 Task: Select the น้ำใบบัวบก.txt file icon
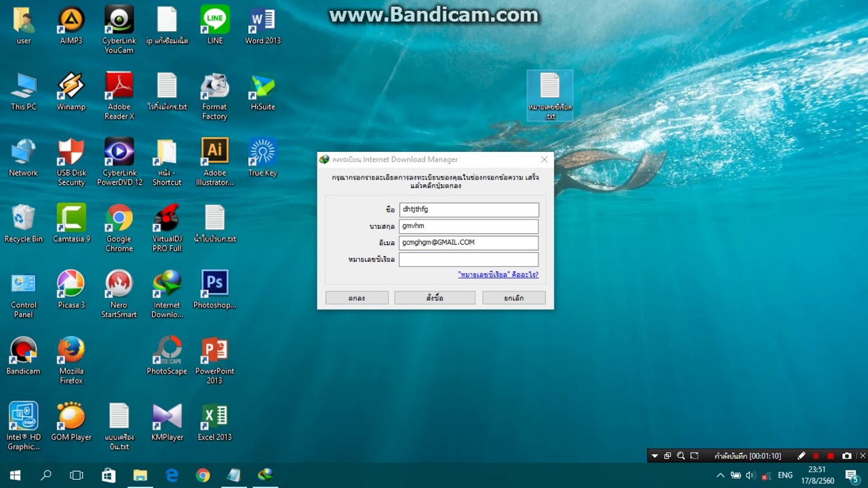click(214, 224)
